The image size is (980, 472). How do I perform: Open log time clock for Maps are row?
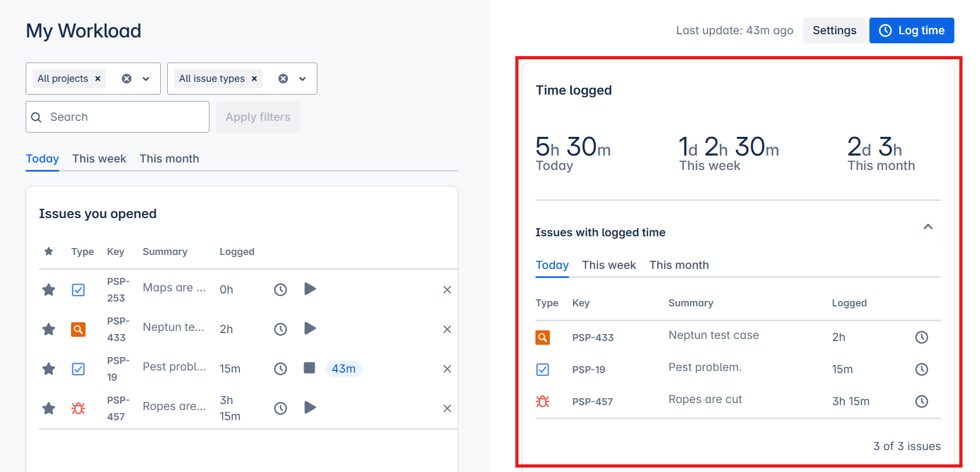coord(281,290)
